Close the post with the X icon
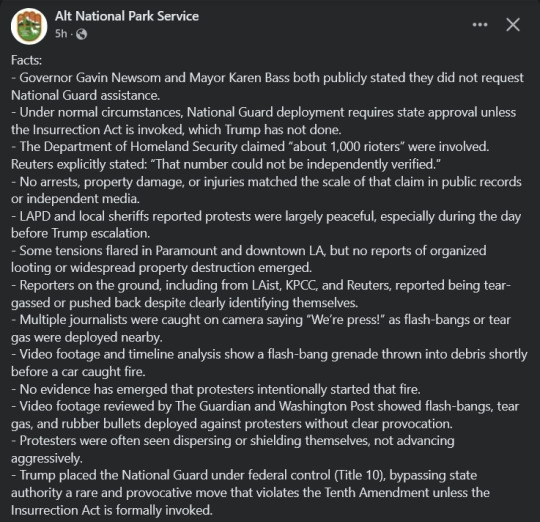The height and width of the screenshot is (522, 540). pyautogui.click(x=513, y=25)
